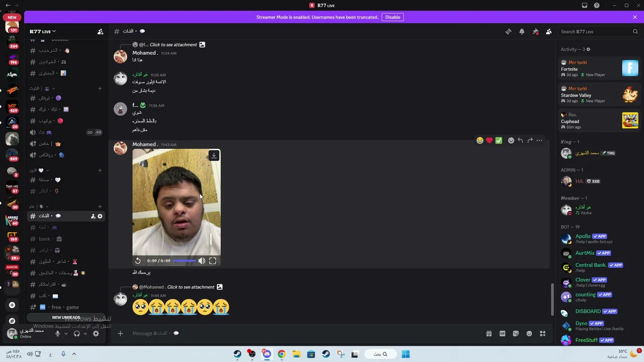Image resolution: width=644 pixels, height=362 pixels.
Task: Open the ARABIC server icon
Action: 12,219
